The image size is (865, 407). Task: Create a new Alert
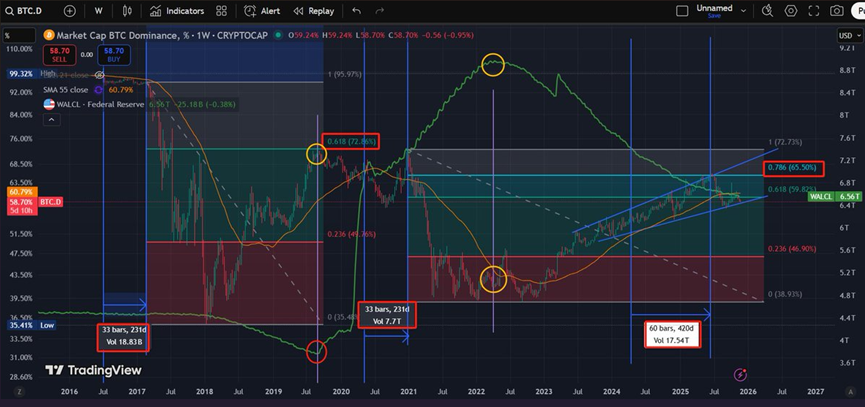[263, 11]
